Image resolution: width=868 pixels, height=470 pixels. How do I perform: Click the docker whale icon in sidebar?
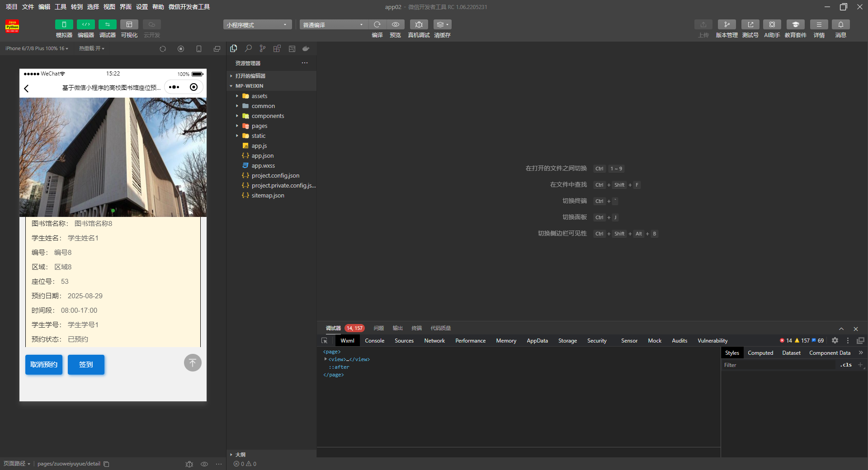[306, 48]
